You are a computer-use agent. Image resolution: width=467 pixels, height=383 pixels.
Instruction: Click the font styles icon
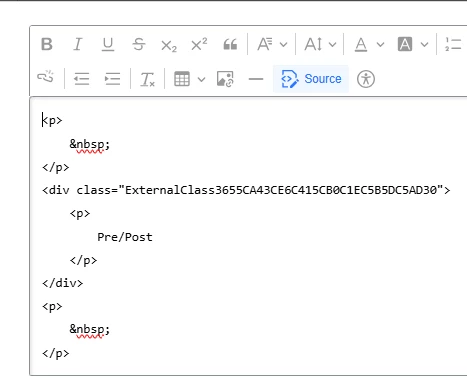265,44
